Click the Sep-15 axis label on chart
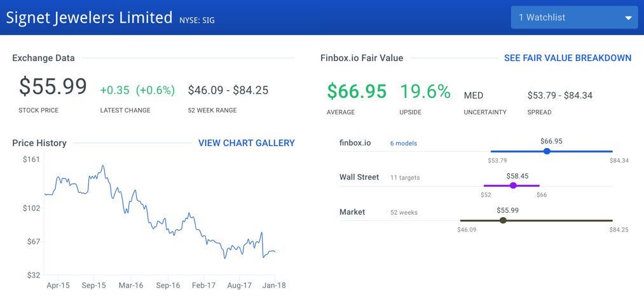This screenshot has width=644, height=303. pyautogui.click(x=93, y=285)
